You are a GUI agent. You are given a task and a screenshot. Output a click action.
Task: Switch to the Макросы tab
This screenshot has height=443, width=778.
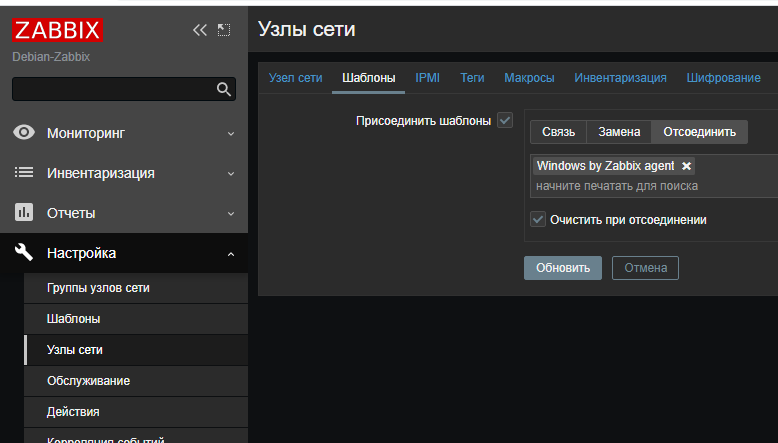pyautogui.click(x=529, y=77)
